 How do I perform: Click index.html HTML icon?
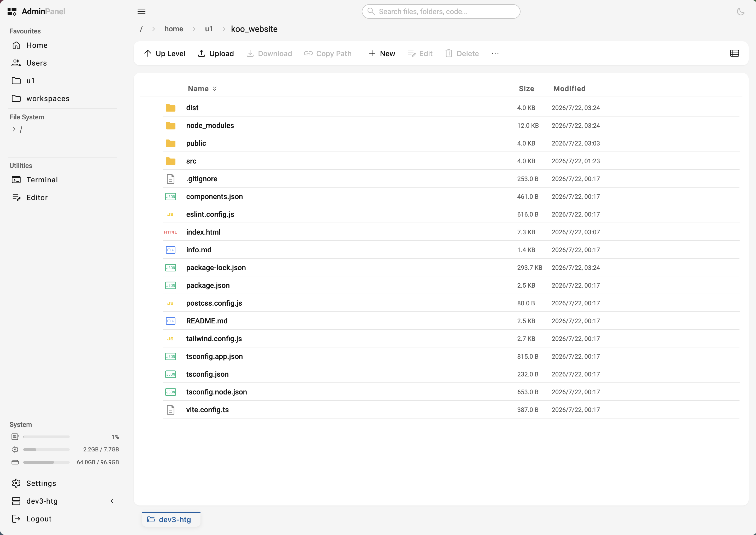click(x=170, y=232)
